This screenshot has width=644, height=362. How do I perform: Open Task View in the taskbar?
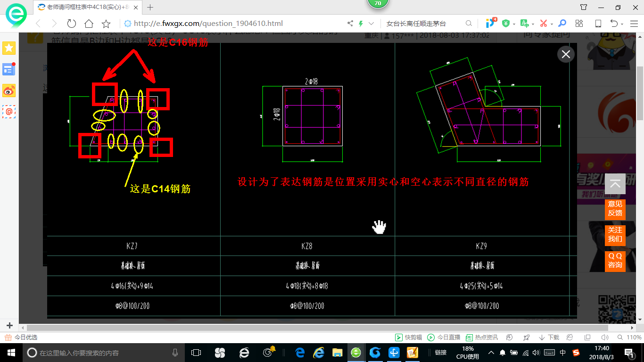[196, 352]
